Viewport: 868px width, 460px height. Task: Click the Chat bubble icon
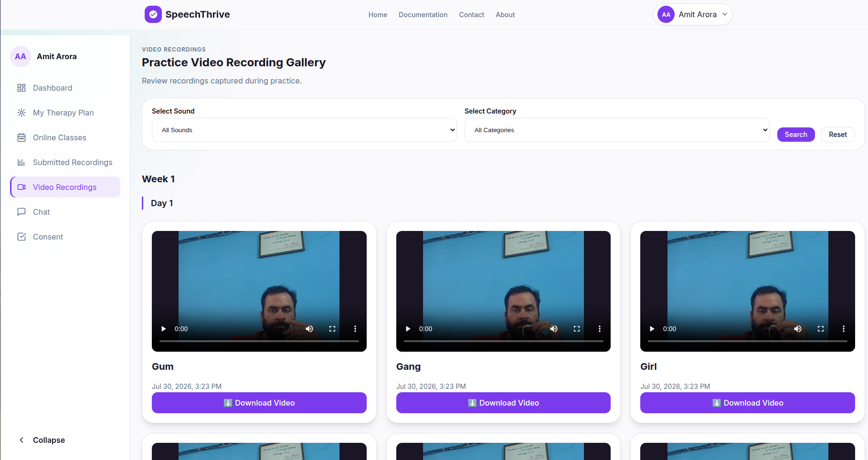[21, 212]
